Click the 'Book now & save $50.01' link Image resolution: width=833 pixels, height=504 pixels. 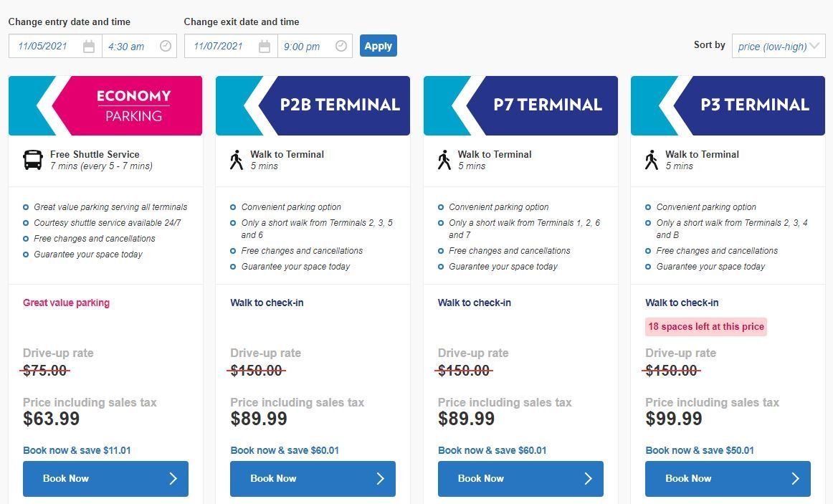click(698, 450)
